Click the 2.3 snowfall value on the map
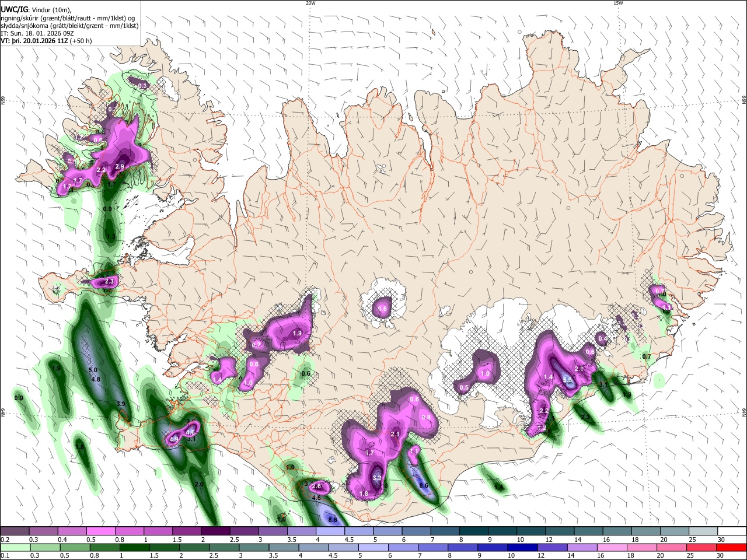 point(109,282)
